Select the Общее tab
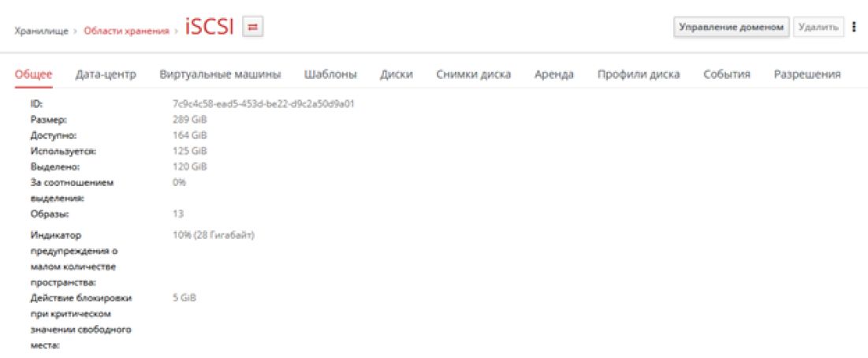 coord(34,74)
